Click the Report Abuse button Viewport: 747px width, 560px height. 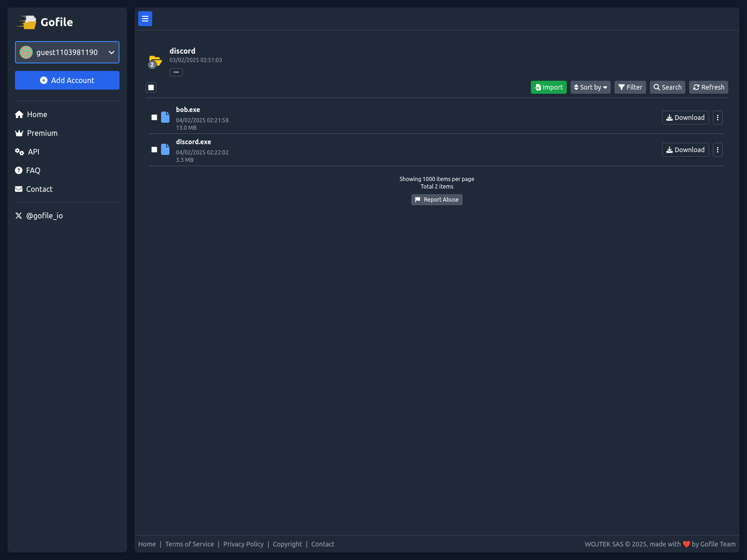click(437, 200)
